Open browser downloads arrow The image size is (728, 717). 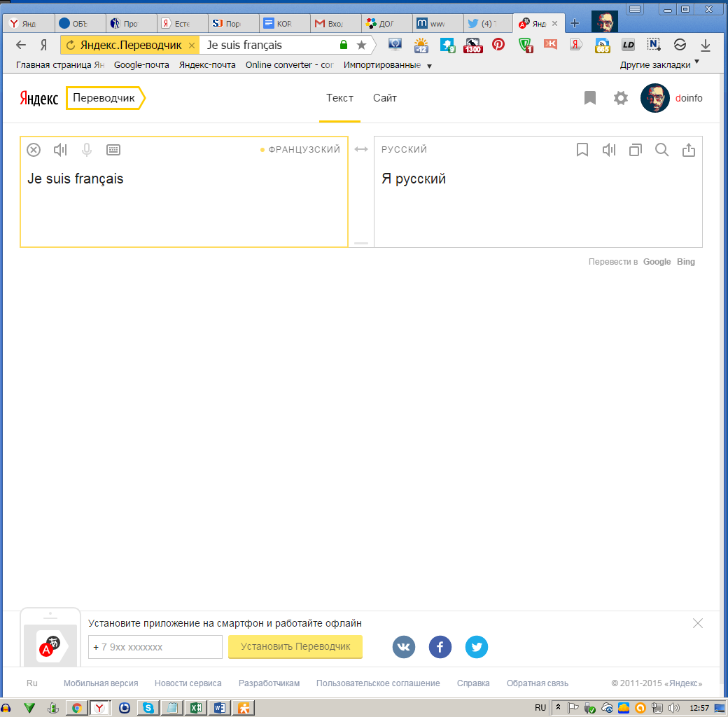click(x=706, y=45)
